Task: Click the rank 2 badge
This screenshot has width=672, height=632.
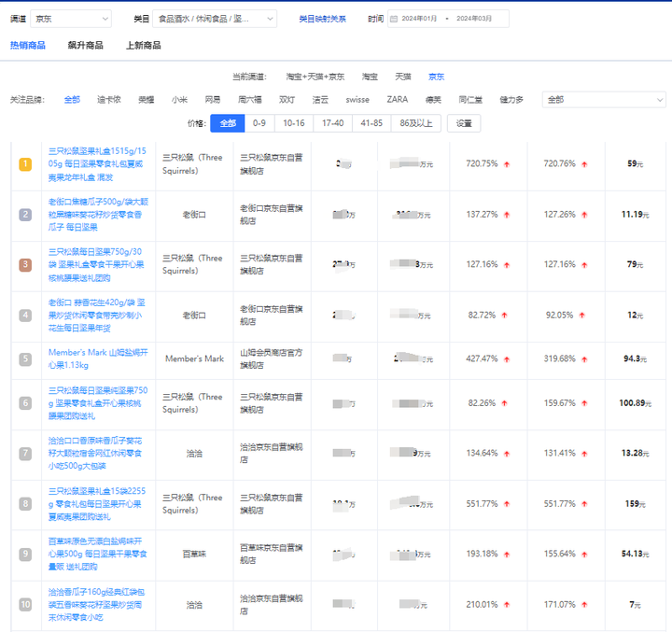Action: [x=25, y=215]
